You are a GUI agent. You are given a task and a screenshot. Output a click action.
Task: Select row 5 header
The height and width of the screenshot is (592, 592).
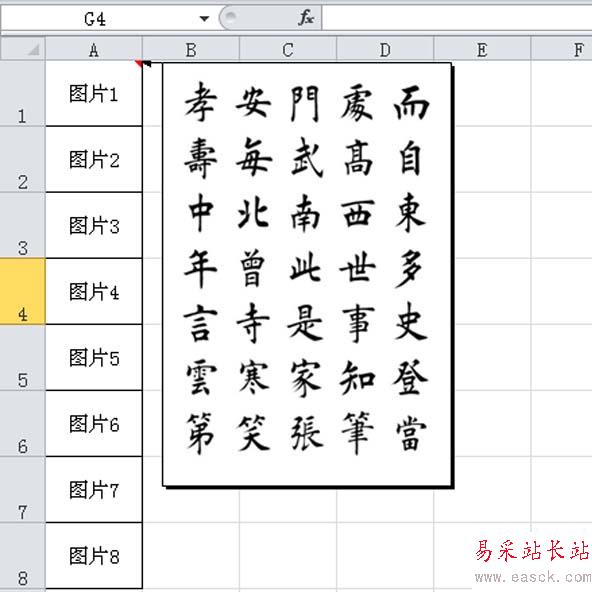tap(22, 358)
